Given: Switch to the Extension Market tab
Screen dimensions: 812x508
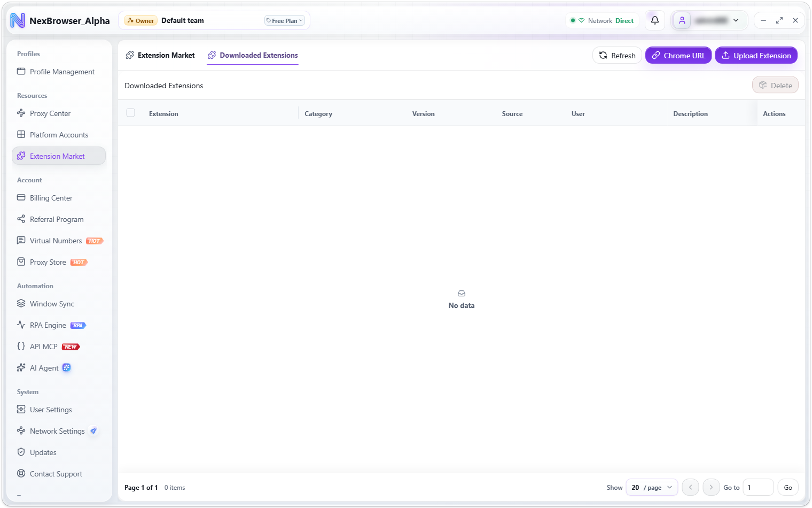Looking at the screenshot, I should pyautogui.click(x=160, y=55).
